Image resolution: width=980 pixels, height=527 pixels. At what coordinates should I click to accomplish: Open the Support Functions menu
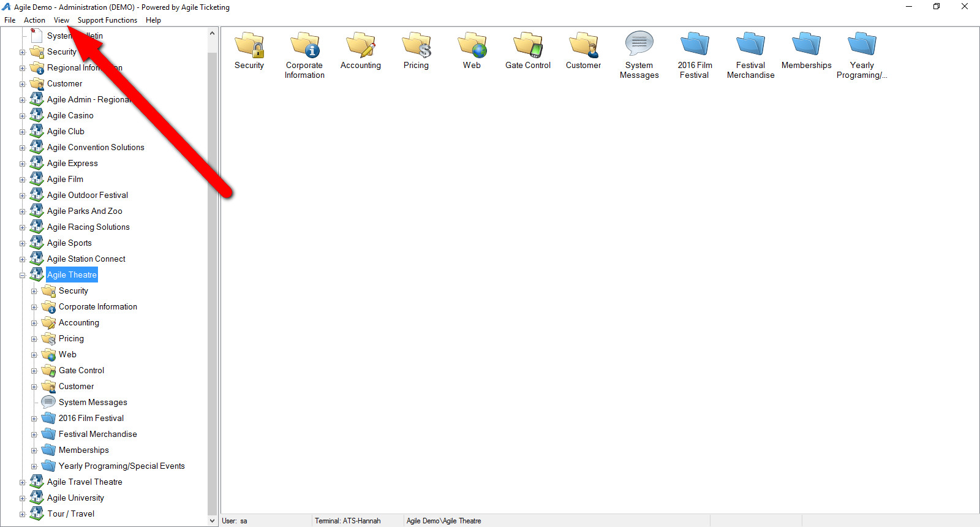(107, 20)
